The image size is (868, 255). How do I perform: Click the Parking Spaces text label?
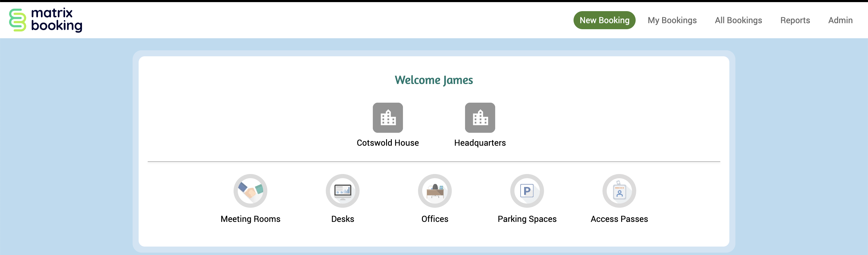(527, 219)
